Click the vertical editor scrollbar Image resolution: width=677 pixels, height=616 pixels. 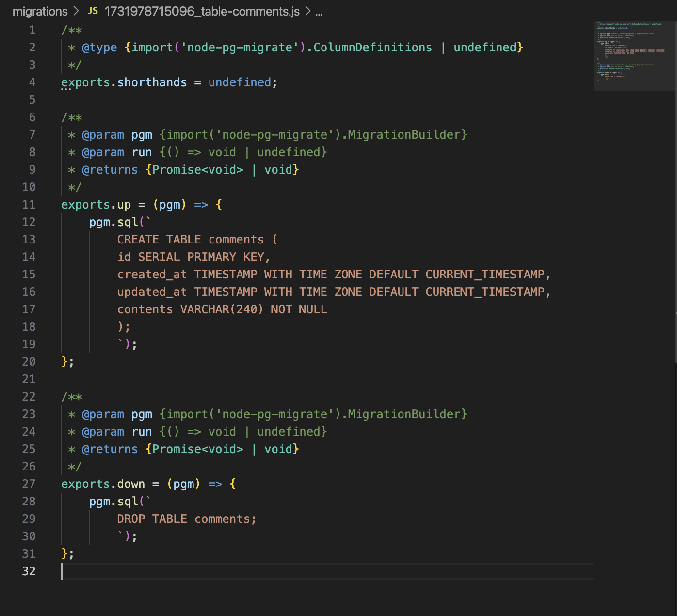click(676, 192)
